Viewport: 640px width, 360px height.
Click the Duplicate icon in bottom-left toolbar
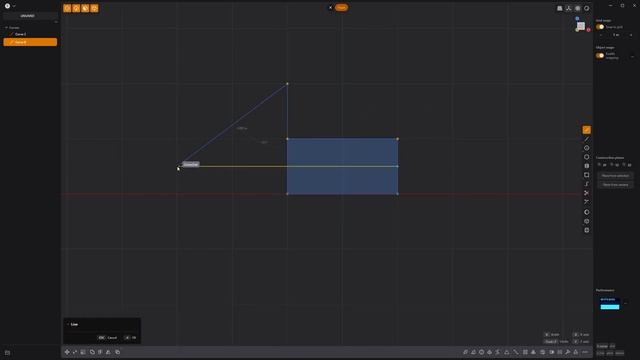click(118, 352)
